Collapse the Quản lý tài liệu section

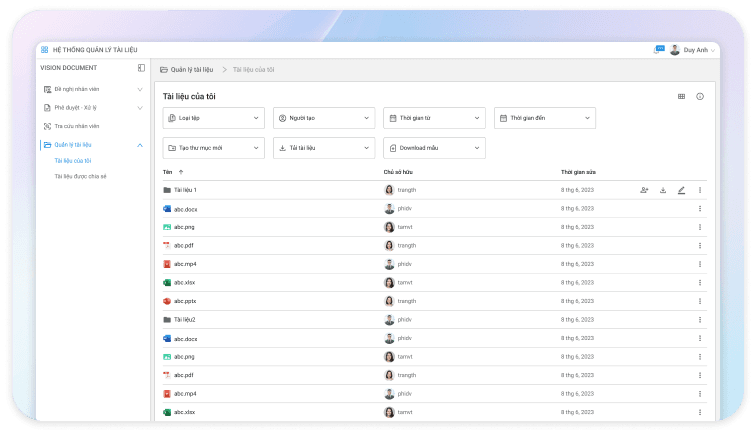(x=139, y=145)
